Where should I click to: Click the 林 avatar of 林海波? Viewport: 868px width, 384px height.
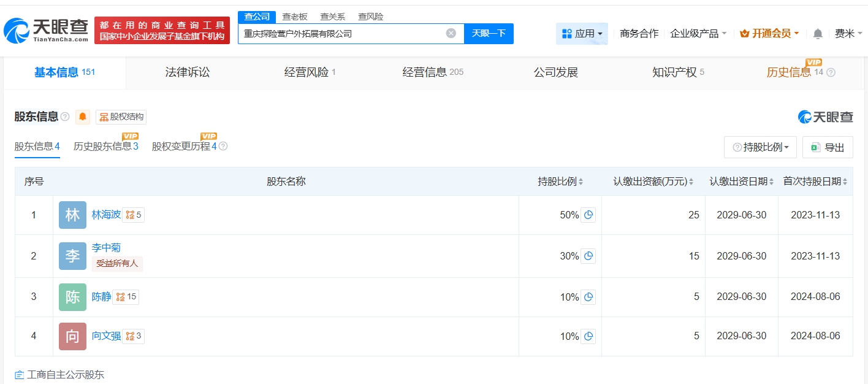(72, 215)
